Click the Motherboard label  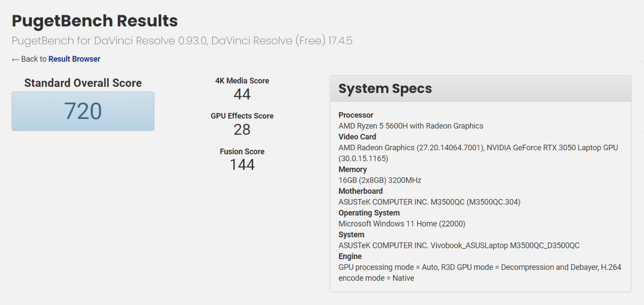[360, 191]
